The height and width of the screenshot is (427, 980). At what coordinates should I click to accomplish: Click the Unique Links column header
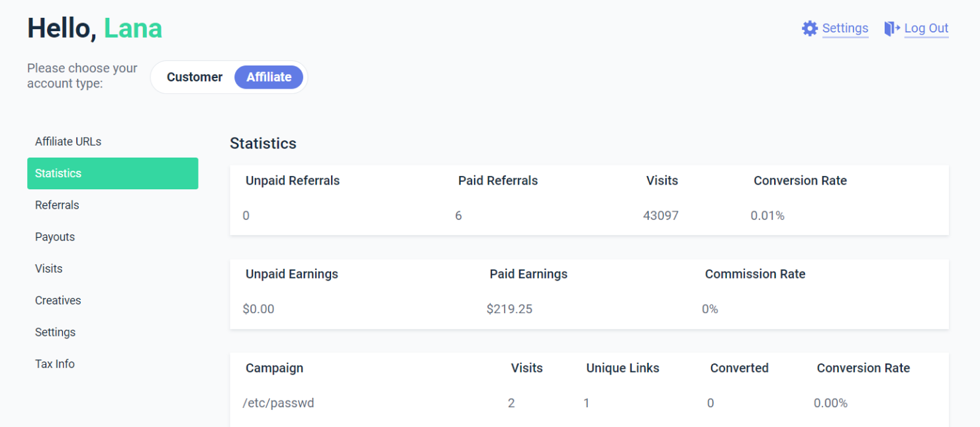click(x=622, y=368)
